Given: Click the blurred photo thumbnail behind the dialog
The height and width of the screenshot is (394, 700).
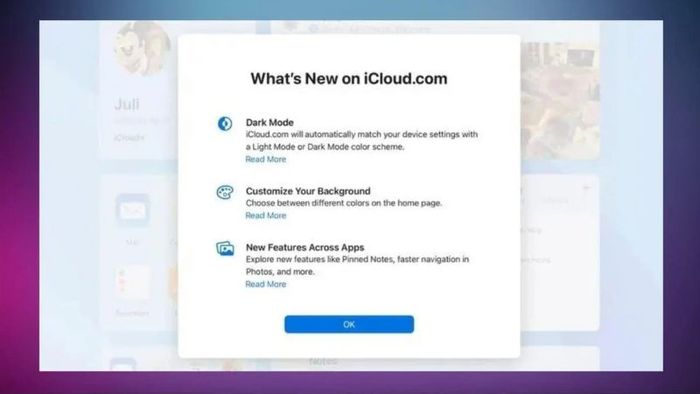Looking at the screenshot, I should pyautogui.click(x=560, y=100).
